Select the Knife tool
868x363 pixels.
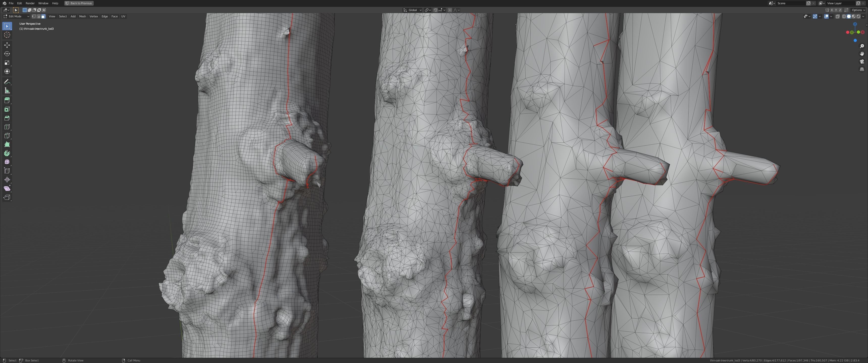coord(7,136)
